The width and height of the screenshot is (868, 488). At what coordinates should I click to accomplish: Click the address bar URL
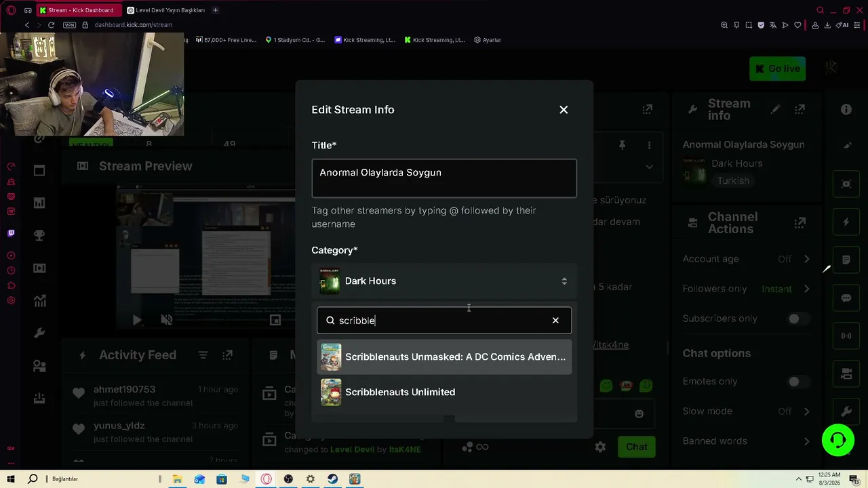tap(134, 25)
